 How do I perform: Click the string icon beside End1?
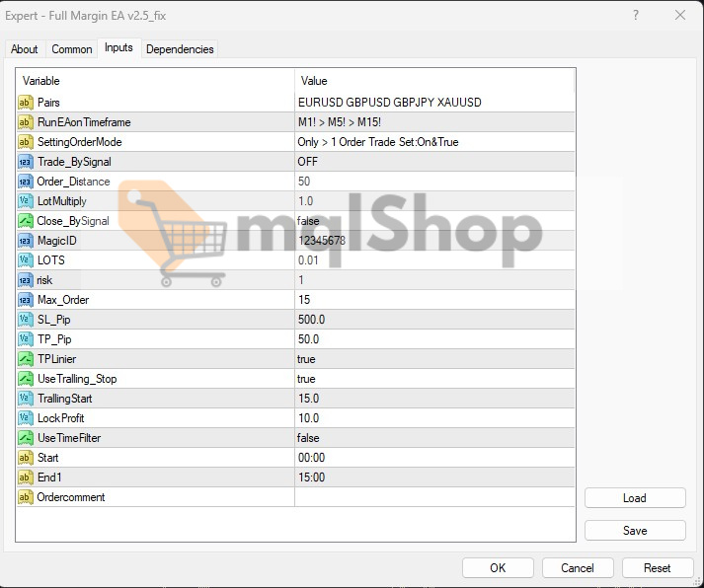pos(26,478)
